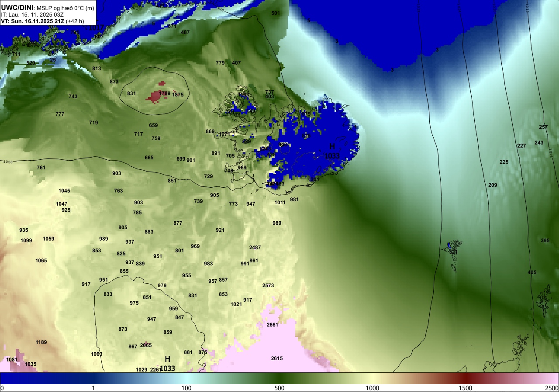559x392 pixels.
Task: Select the value 1021
Action: click(x=236, y=304)
